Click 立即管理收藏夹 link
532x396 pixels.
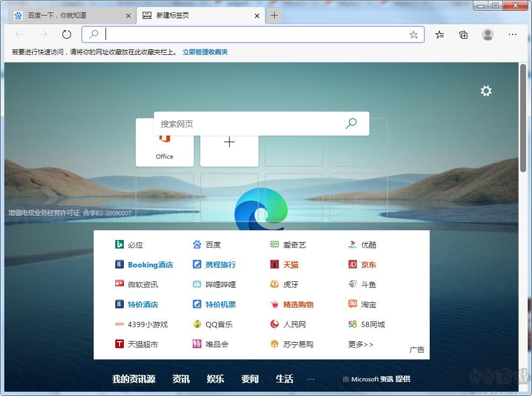click(204, 52)
